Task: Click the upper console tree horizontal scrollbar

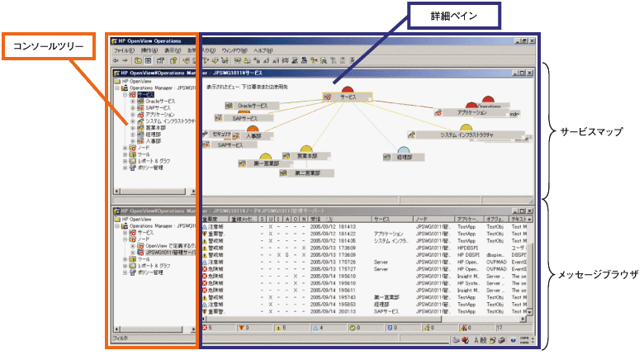Action: tap(154, 191)
